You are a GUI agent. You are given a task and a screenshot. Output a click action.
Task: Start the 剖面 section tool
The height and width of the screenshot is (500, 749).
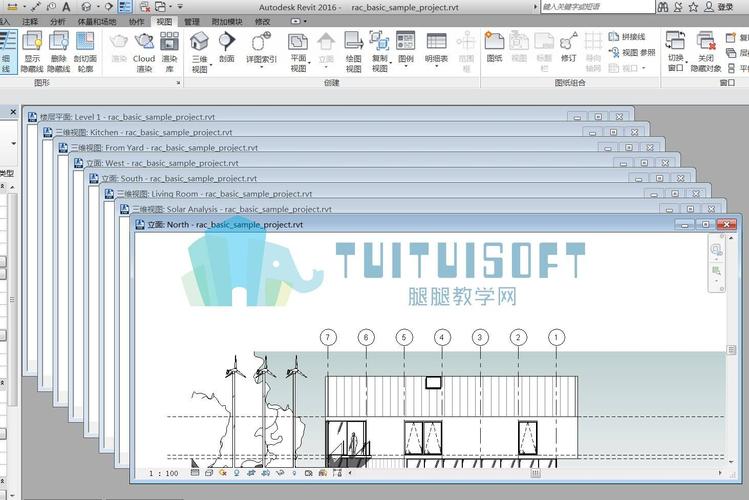[227, 47]
